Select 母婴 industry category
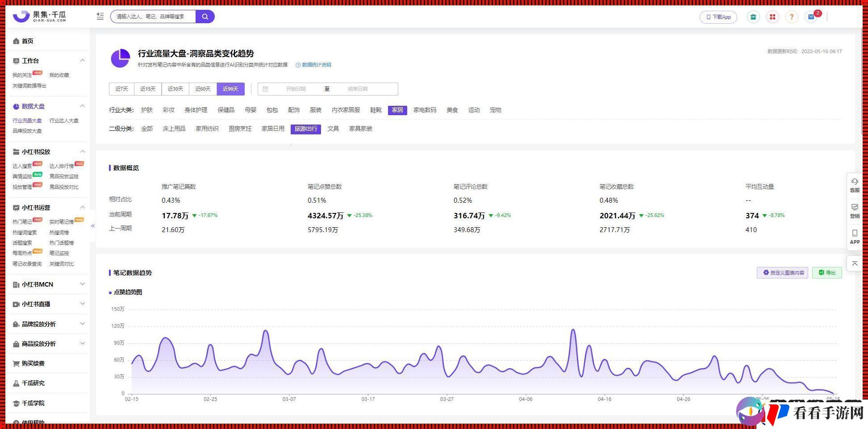The width and height of the screenshot is (868, 429). click(x=250, y=110)
